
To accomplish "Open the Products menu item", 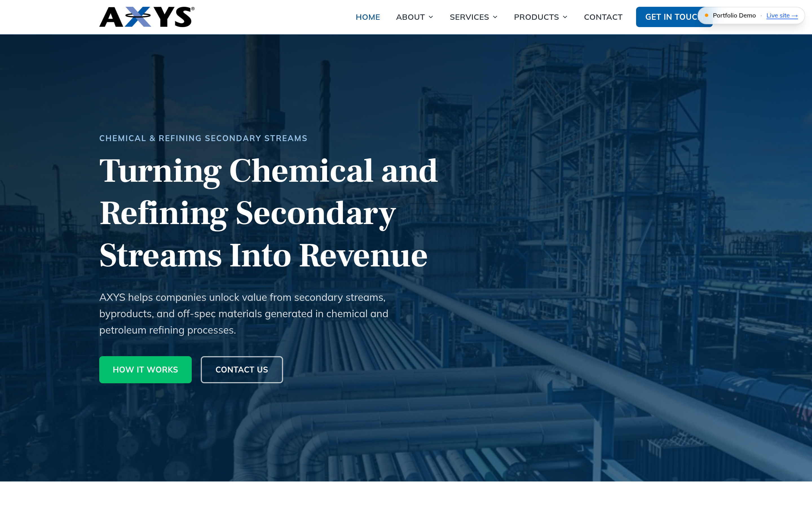I will [536, 17].
